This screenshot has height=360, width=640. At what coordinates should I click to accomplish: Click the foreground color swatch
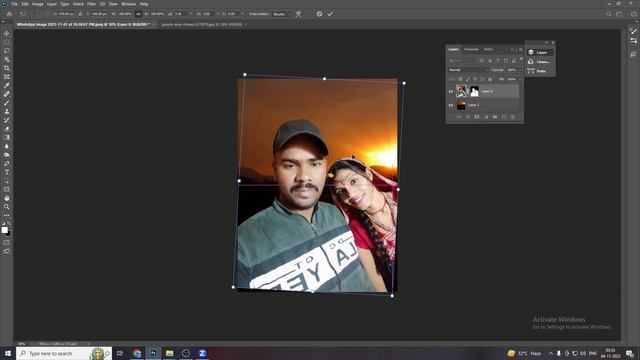[4, 230]
